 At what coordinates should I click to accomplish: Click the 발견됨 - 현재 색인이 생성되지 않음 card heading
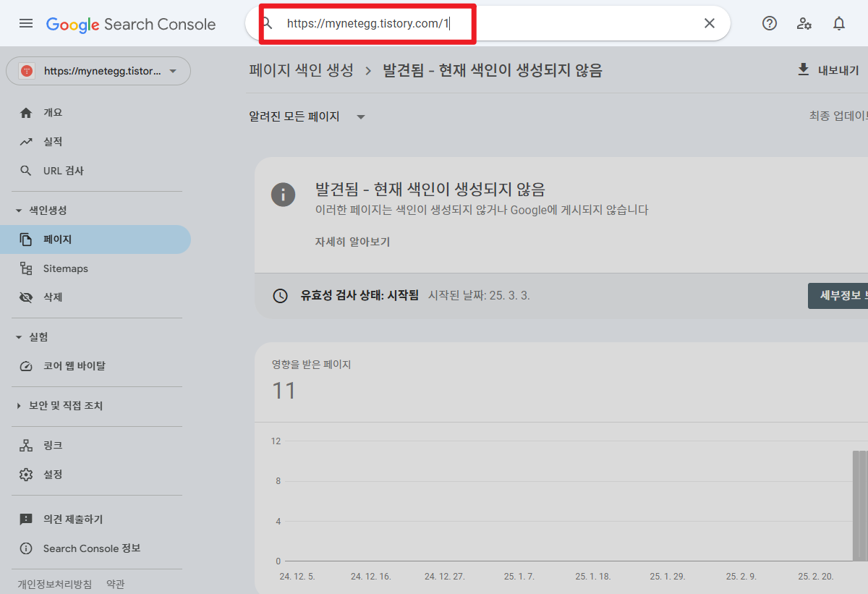click(430, 190)
